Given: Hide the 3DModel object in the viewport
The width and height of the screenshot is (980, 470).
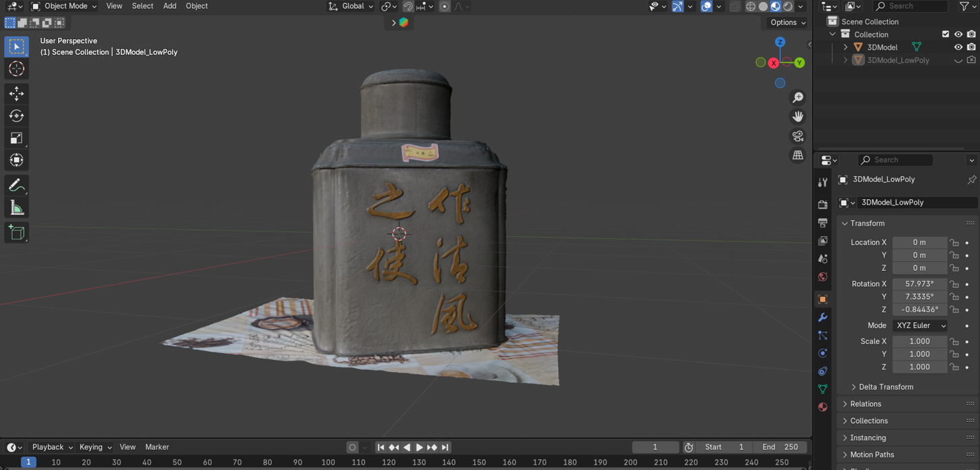Looking at the screenshot, I should click(958, 47).
